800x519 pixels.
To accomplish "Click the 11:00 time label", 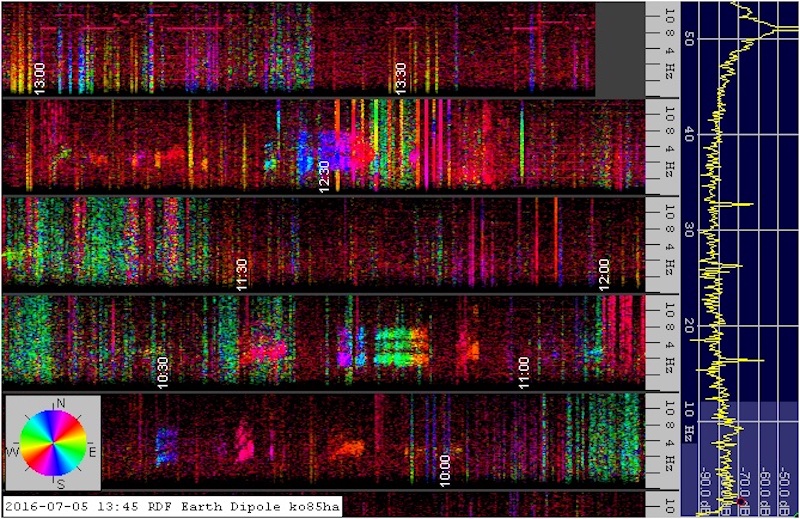I will [523, 370].
